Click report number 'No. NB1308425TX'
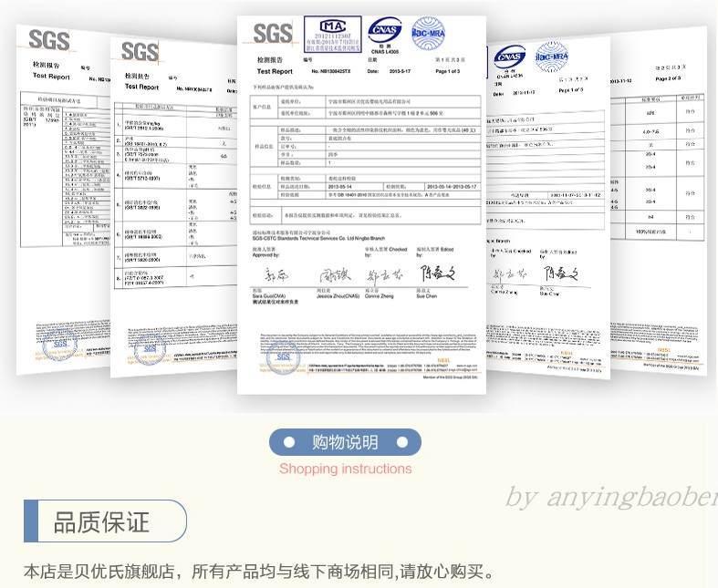 (x=331, y=71)
